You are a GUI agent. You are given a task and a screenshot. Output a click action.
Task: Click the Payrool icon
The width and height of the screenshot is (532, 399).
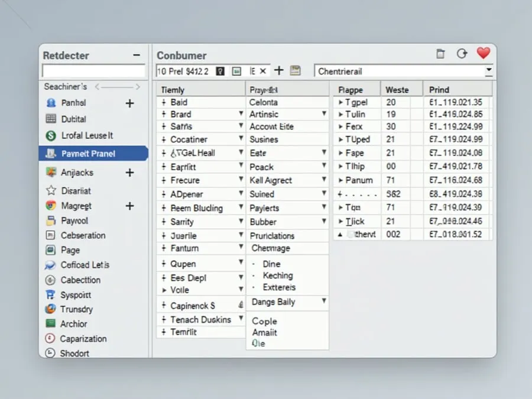coord(51,220)
